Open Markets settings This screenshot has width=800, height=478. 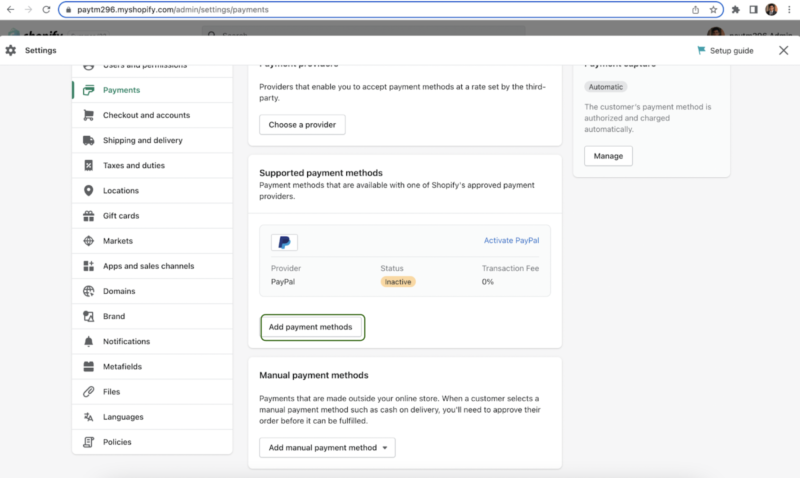pyautogui.click(x=152, y=241)
